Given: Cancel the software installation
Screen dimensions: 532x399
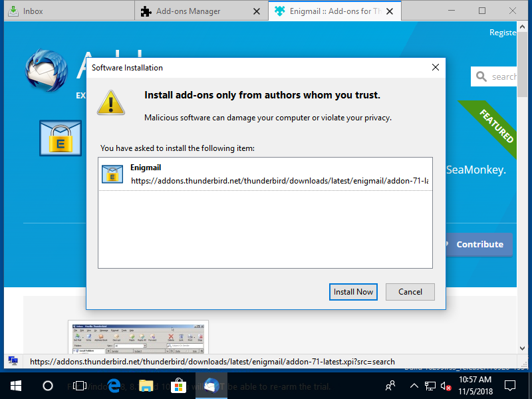Looking at the screenshot, I should click(x=410, y=291).
